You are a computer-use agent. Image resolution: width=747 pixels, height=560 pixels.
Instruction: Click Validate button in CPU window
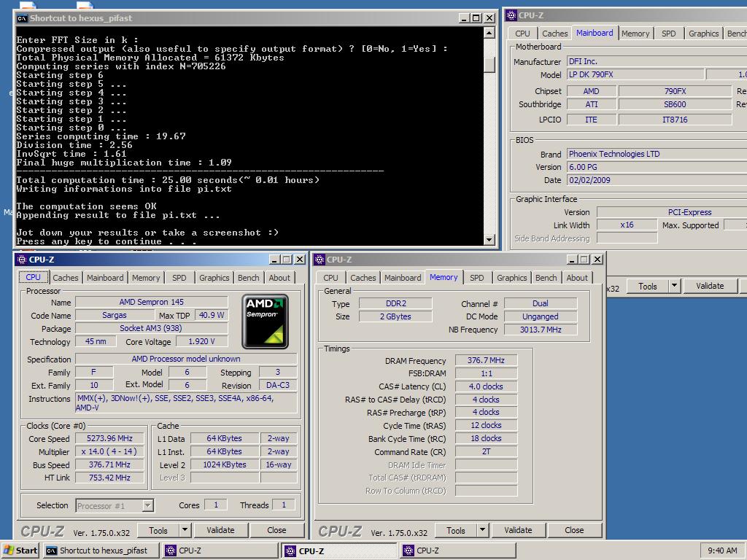(x=220, y=530)
